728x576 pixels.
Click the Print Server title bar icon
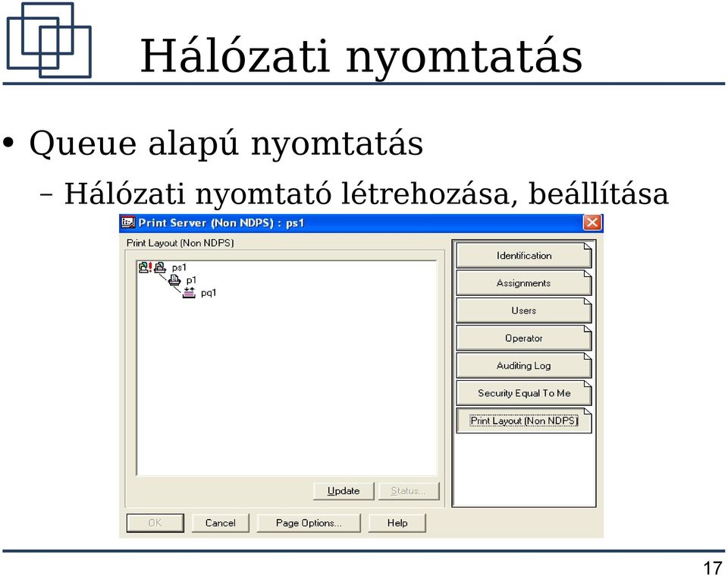coord(127,222)
